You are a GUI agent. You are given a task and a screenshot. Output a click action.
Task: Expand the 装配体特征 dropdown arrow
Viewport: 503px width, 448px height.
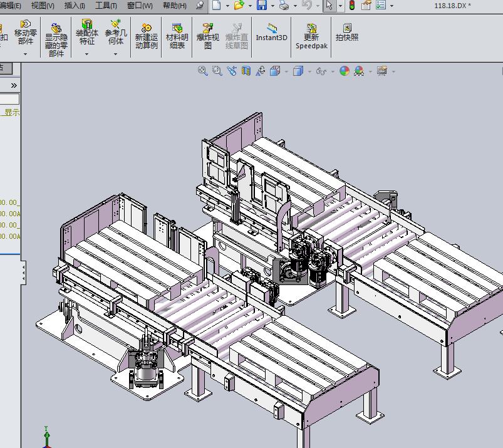click(x=86, y=55)
